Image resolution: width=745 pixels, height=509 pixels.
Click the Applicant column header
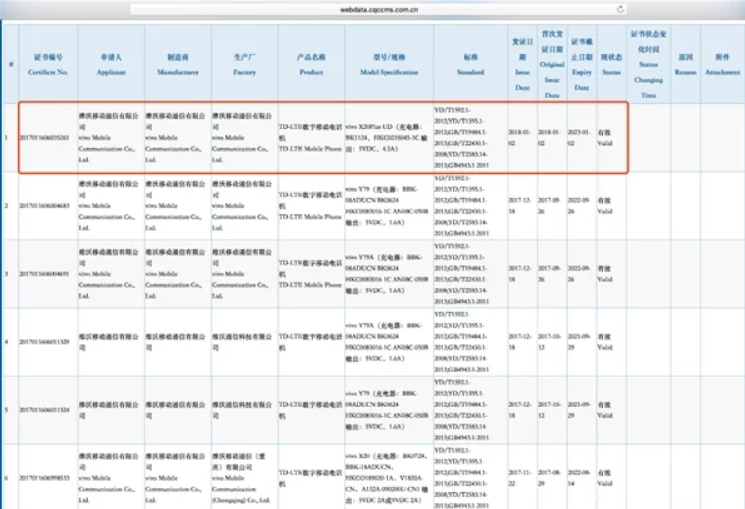coord(111,64)
